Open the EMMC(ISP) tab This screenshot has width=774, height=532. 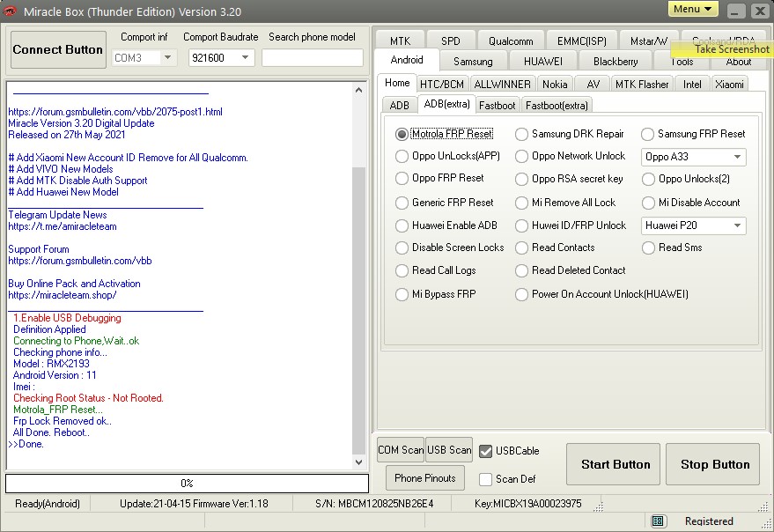pyautogui.click(x=581, y=41)
